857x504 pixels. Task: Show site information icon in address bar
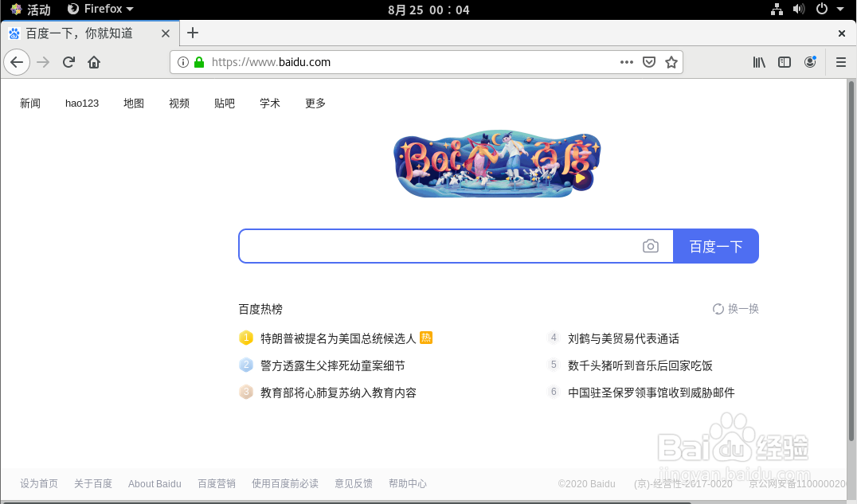pos(183,62)
